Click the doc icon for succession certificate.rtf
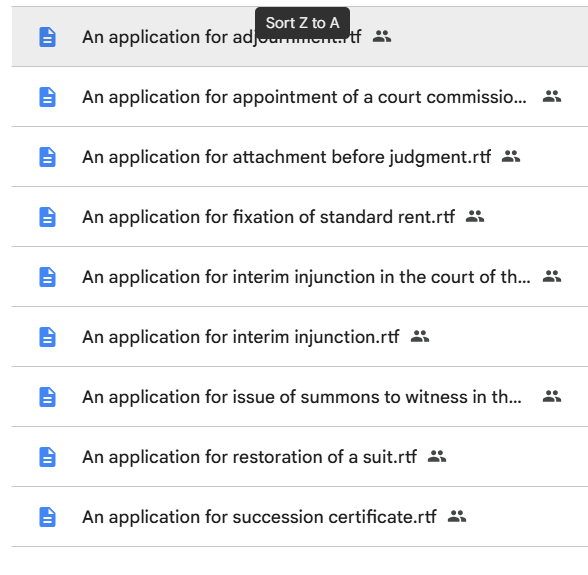 tap(48, 517)
